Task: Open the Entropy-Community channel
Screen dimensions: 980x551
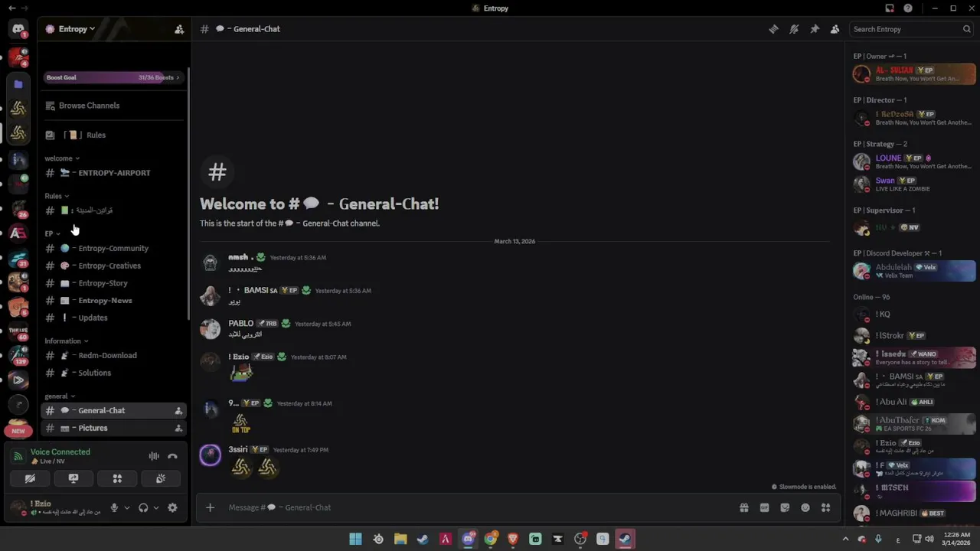Action: pos(113,249)
